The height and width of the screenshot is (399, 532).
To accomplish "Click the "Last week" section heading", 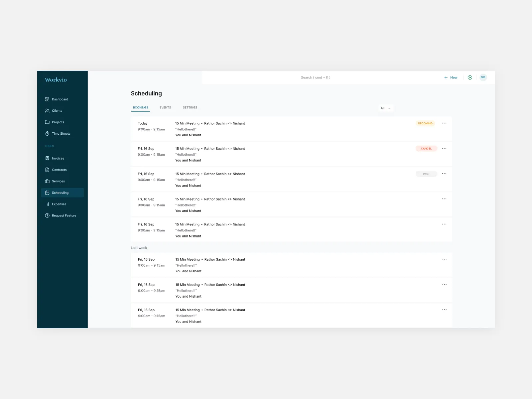I will tap(139, 248).
